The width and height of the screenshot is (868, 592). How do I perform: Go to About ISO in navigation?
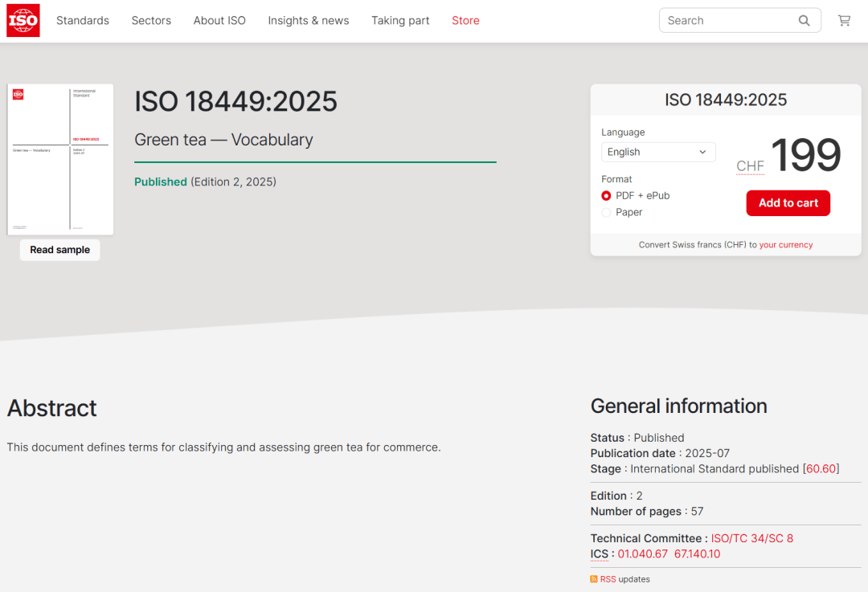tap(219, 21)
